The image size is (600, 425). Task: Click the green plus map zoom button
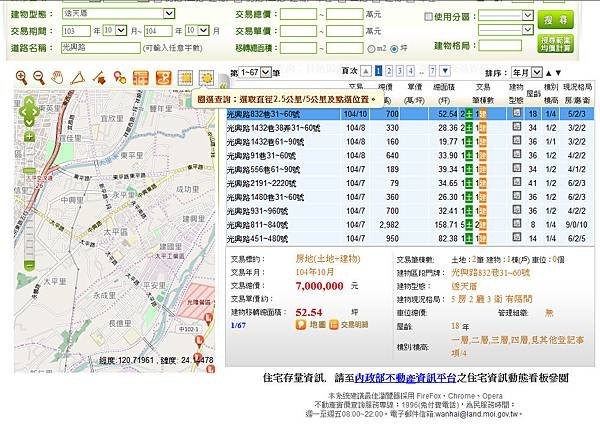[x=29, y=137]
